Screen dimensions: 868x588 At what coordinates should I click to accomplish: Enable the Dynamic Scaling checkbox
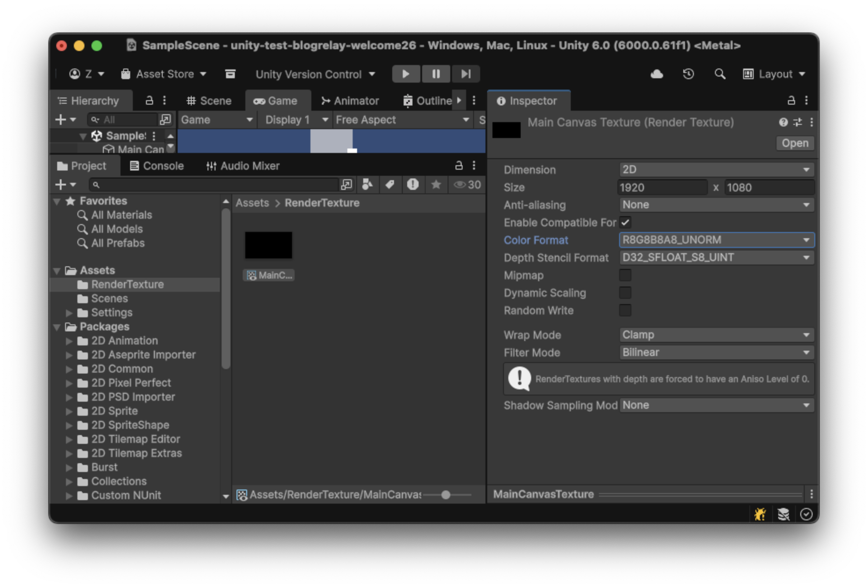(x=625, y=293)
